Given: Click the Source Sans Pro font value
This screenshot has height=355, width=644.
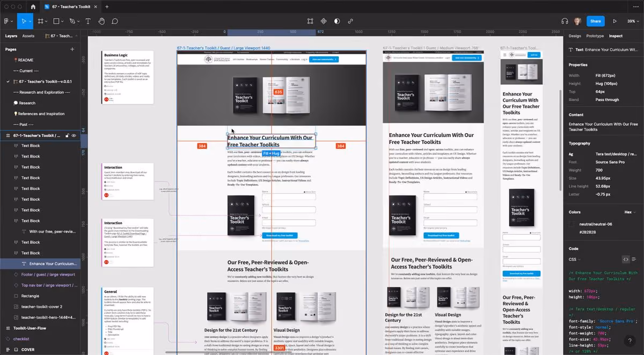Looking at the screenshot, I should click(x=610, y=162).
